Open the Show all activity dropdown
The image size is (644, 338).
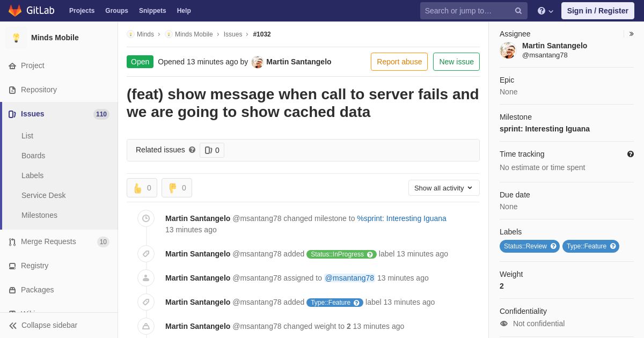pyautogui.click(x=444, y=188)
